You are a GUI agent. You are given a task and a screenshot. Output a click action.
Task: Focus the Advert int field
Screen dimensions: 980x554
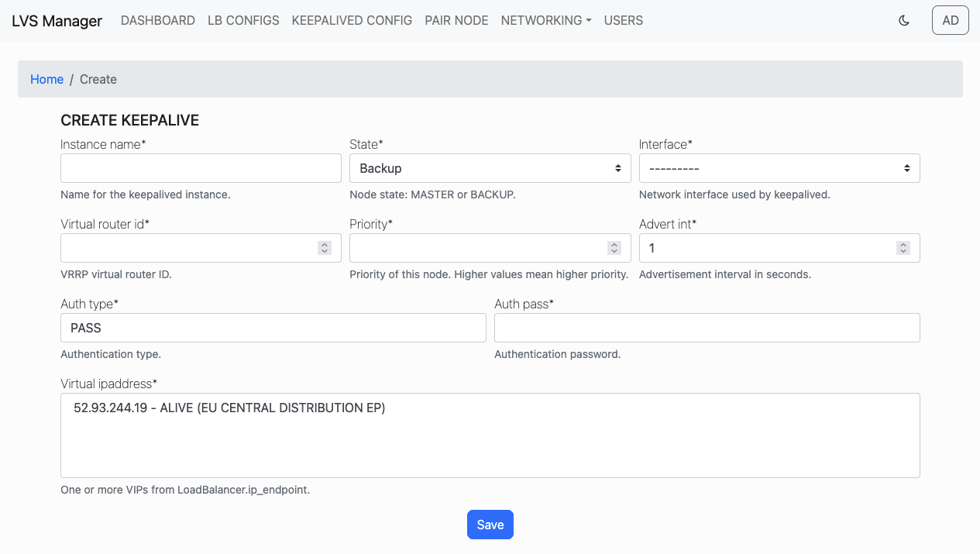click(779, 248)
